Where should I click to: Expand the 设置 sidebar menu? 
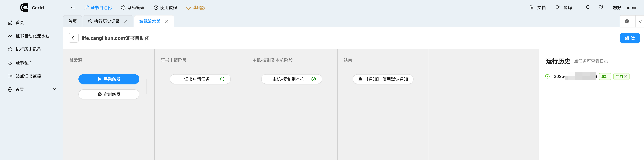pos(54,89)
